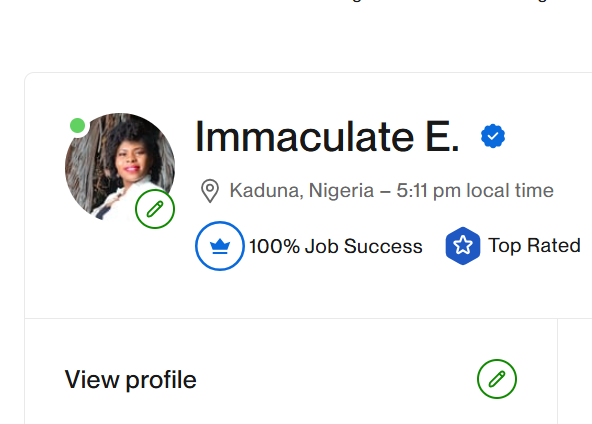Click the horizontal divider under the profile header
The image size is (592, 424).
[308, 318]
